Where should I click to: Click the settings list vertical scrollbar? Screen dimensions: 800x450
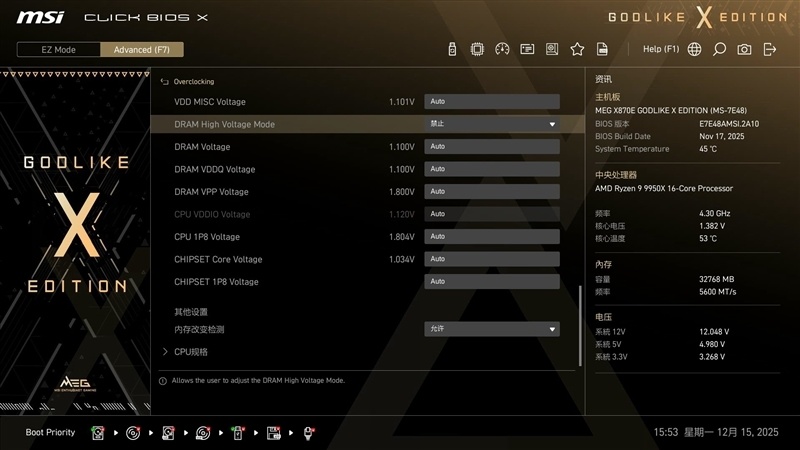click(x=580, y=326)
